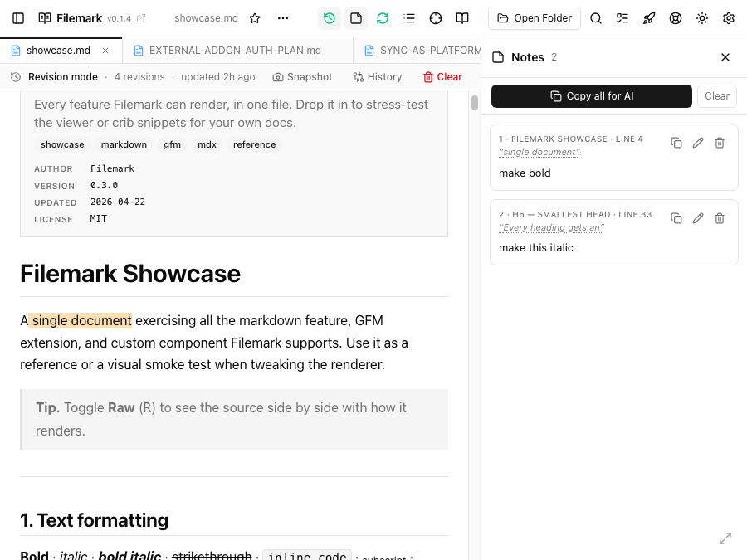Open settings gear icon
The height and width of the screenshot is (560, 747).
point(729,18)
